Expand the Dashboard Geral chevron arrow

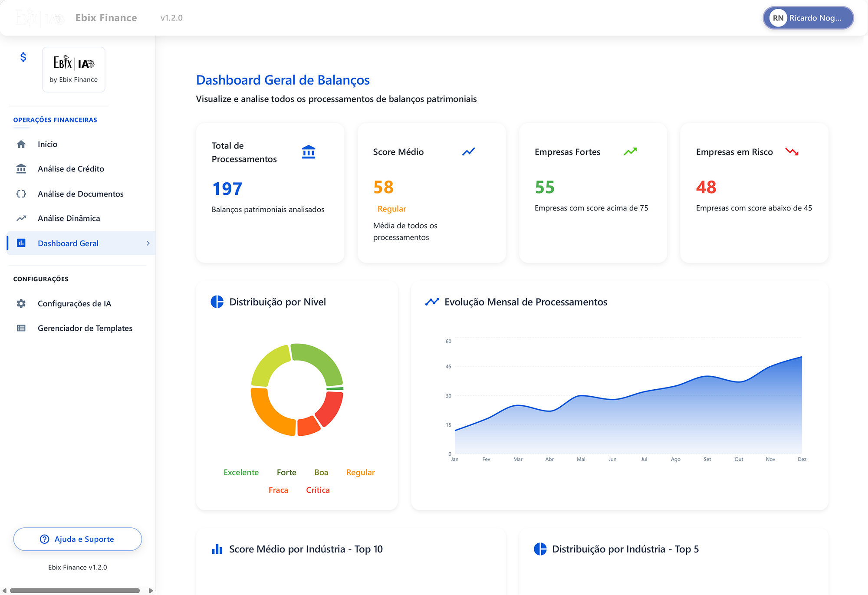point(148,243)
